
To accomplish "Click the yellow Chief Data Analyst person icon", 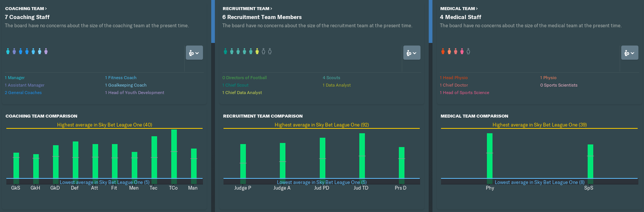I will click(x=257, y=52).
